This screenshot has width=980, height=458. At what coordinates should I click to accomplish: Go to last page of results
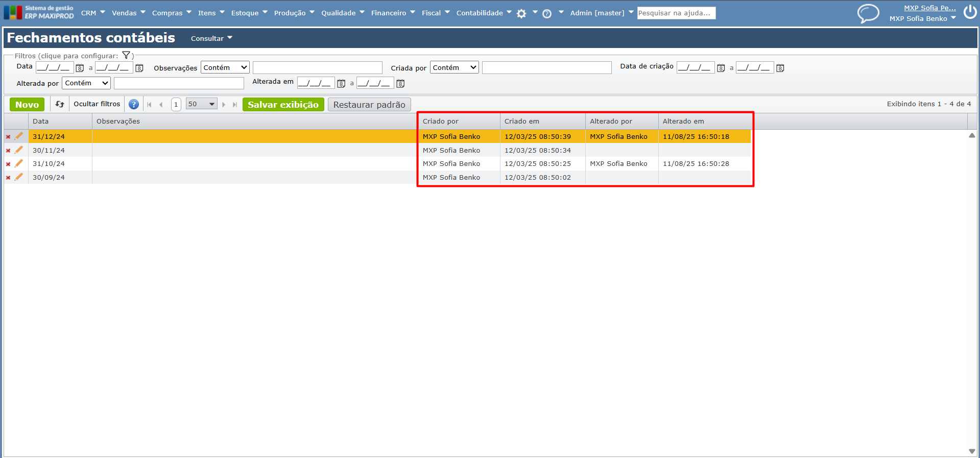235,105
